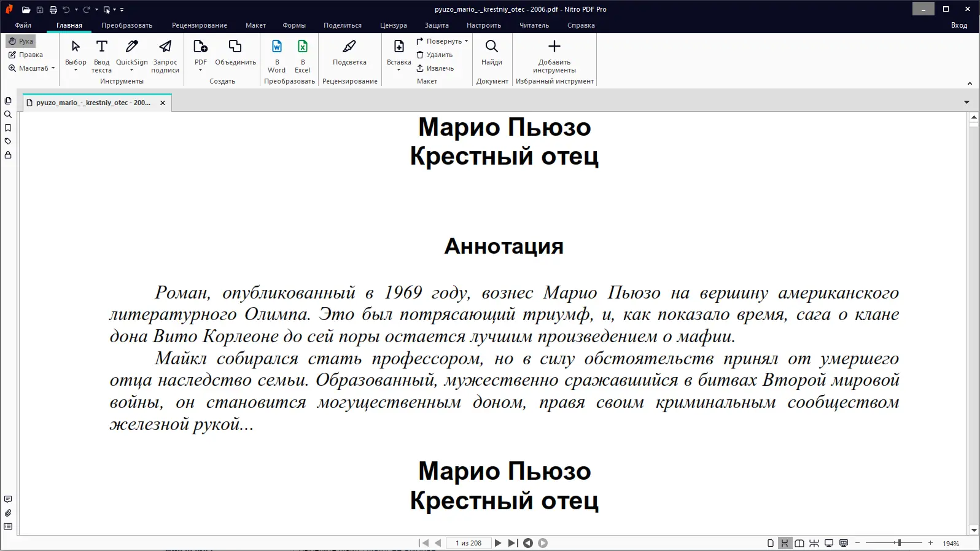Redo the last undone action
980x551 pixels.
87,10
